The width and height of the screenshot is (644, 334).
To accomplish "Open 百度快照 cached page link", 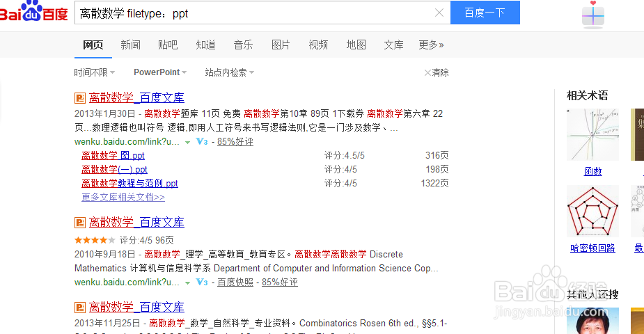I will [x=235, y=283].
